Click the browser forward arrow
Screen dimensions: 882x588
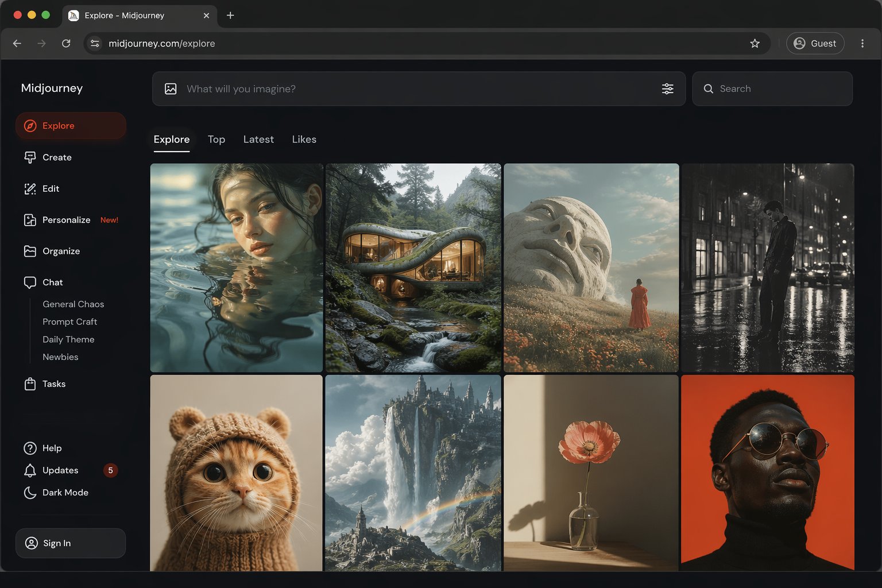pyautogui.click(x=41, y=44)
